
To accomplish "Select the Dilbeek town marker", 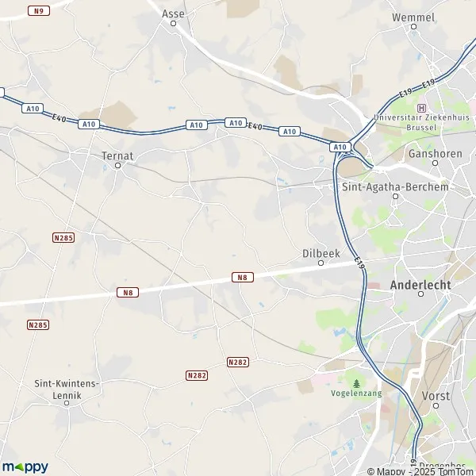I will 321,263.
